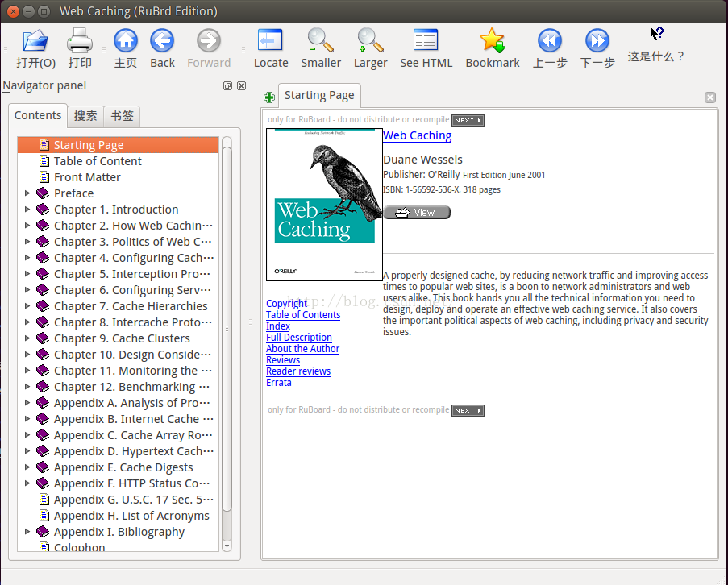Expand Appendix E. Cache Digests node

coord(27,467)
